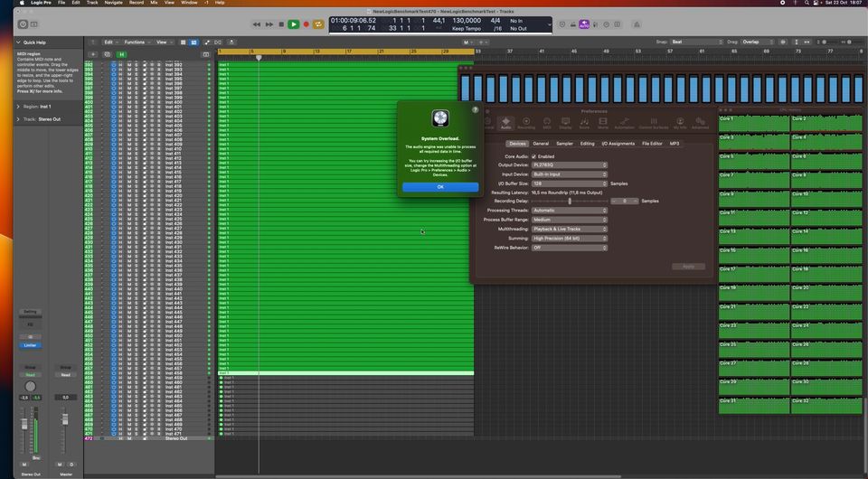Image resolution: width=868 pixels, height=479 pixels.
Task: Open Control Surfaces pane in Preferences toolbar
Action: point(654,123)
